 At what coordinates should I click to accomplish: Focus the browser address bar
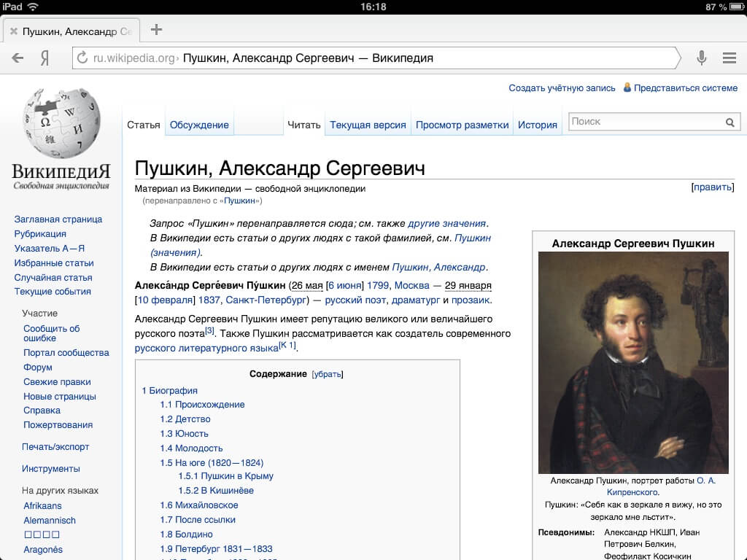376,58
